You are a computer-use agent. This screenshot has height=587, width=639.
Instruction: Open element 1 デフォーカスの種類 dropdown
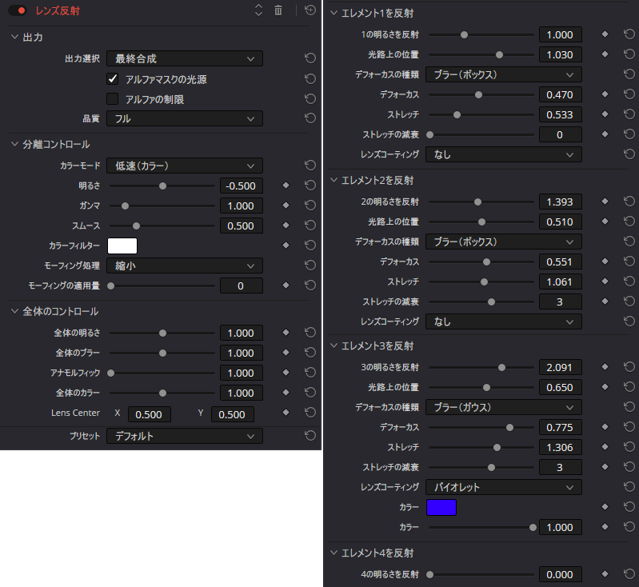(503, 75)
